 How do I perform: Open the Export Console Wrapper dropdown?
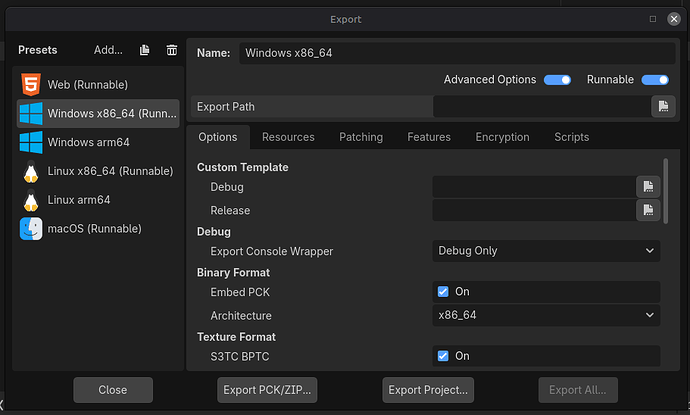tap(546, 251)
